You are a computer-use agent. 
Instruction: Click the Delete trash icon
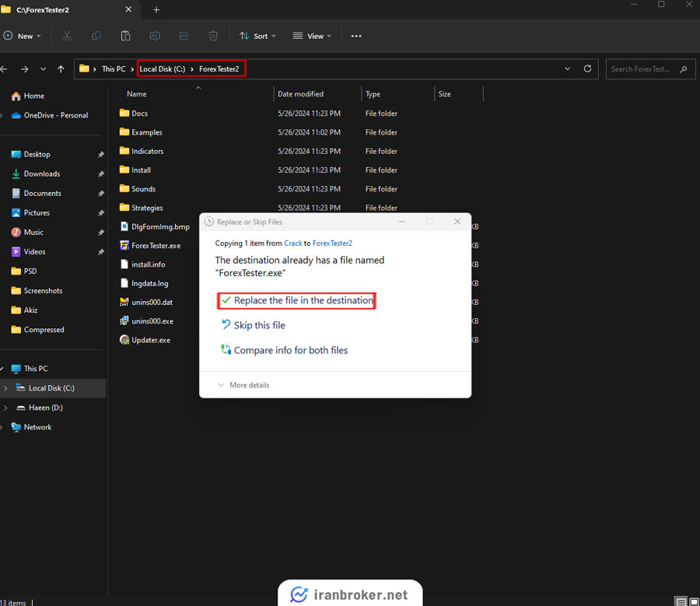click(x=213, y=36)
